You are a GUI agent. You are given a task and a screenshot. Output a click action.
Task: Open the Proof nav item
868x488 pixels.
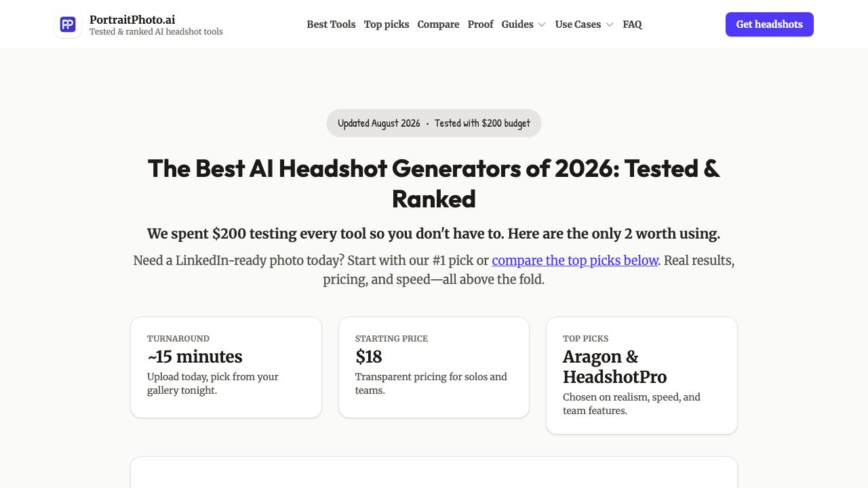[481, 24]
